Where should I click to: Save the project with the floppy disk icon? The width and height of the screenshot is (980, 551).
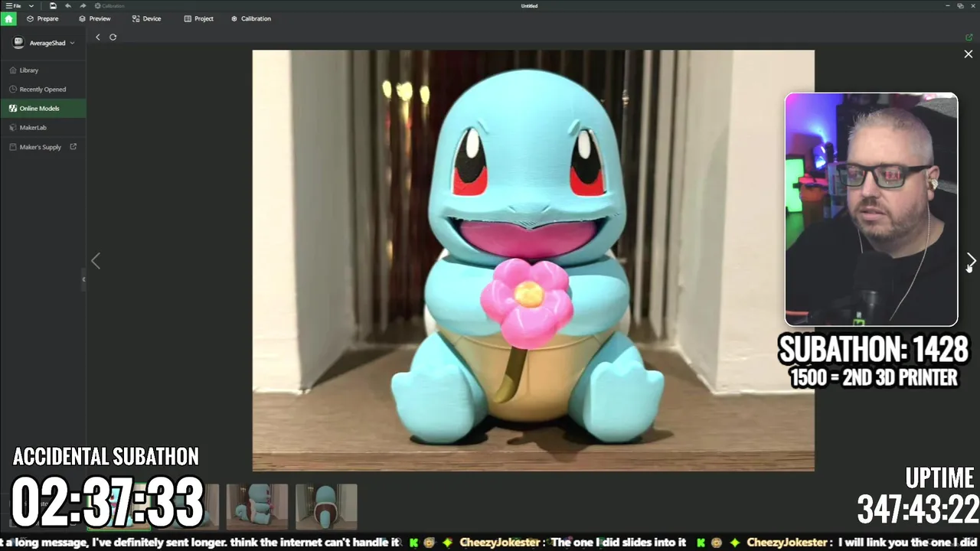[x=53, y=5]
